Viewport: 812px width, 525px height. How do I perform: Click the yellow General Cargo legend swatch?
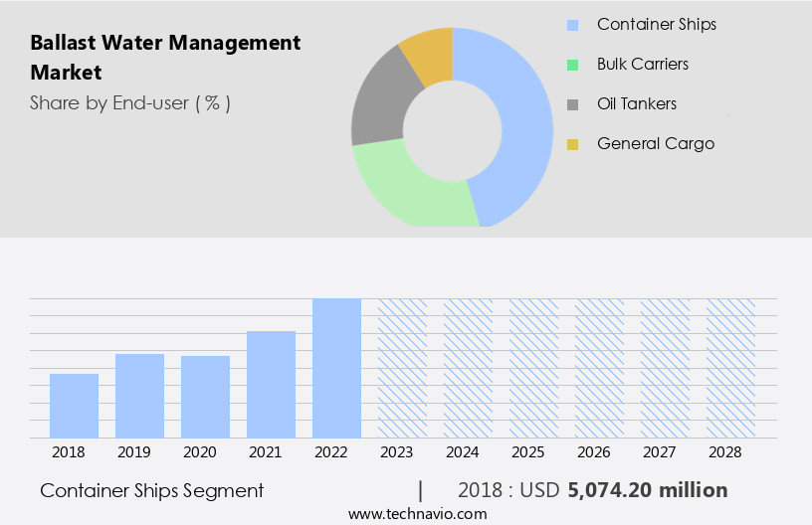(x=572, y=144)
